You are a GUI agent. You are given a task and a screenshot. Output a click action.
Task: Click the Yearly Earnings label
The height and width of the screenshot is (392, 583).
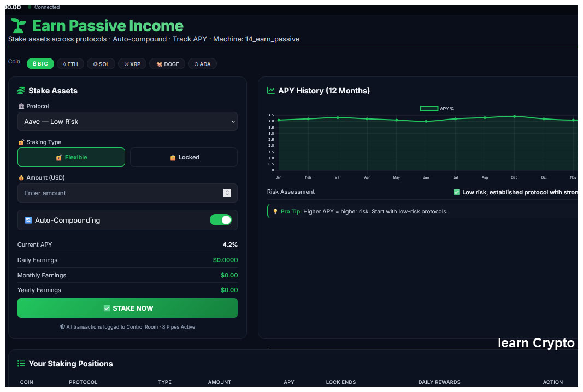[39, 290]
